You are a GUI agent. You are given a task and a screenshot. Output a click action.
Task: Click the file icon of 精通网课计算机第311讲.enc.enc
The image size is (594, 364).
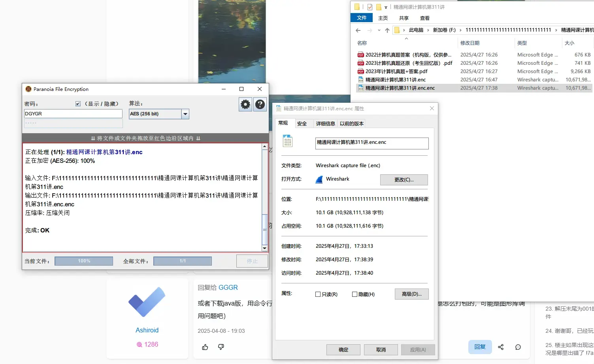360,88
